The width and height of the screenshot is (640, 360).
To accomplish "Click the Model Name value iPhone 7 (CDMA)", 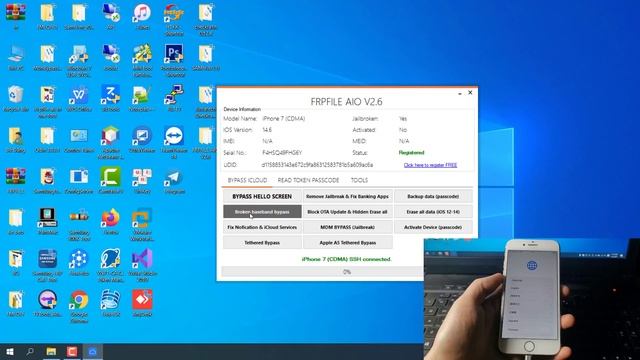I will [x=284, y=119].
